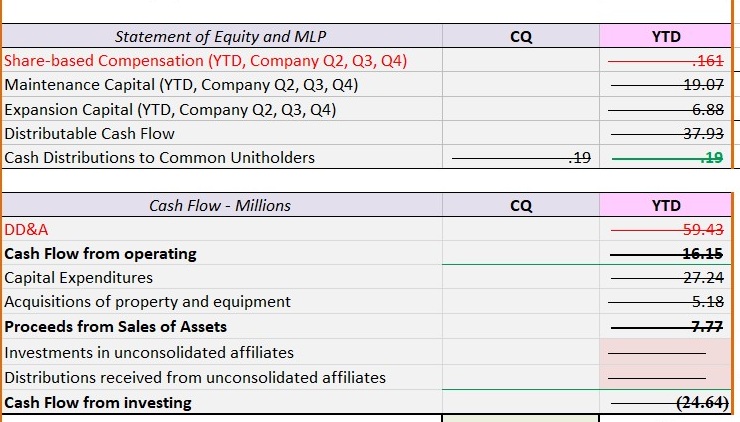Screen dimensions: 740x422
Task: Click the pink YTD cell for unconsolidated investments
Action: coord(665,352)
